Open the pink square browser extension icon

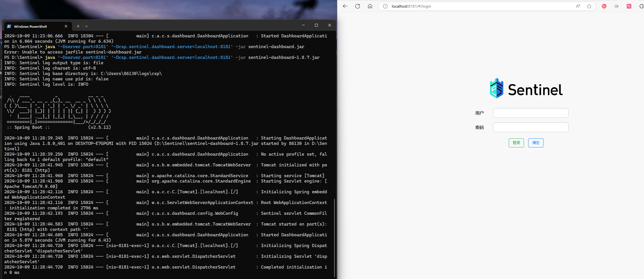tap(629, 6)
